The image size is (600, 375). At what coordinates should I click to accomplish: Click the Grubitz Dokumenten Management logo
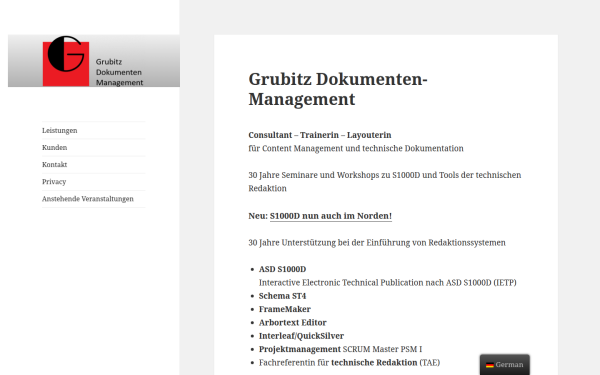pos(94,61)
